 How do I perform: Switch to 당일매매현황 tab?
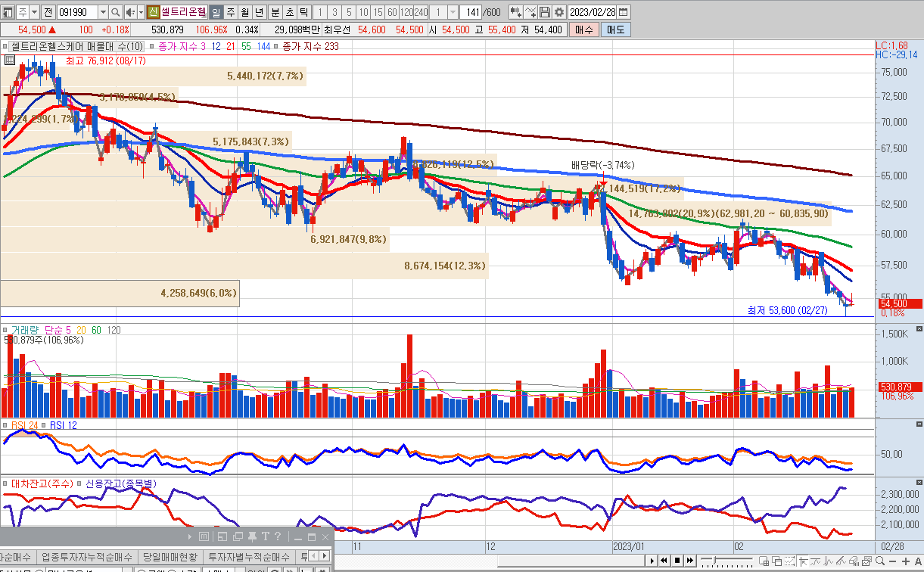pos(171,557)
